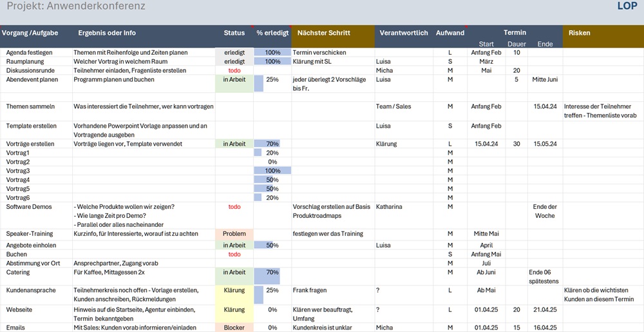Viewport: 644px width, 332px height.
Task: Select the Klärung status of Webseite
Action: [x=234, y=313]
